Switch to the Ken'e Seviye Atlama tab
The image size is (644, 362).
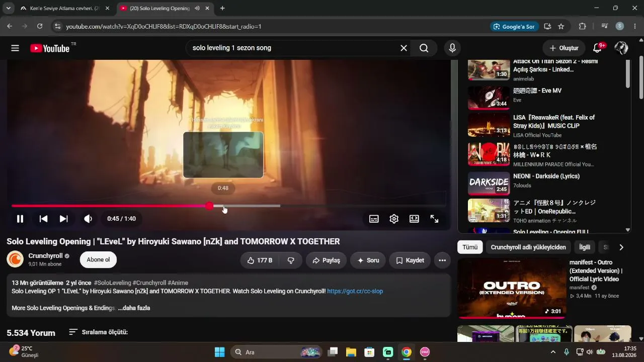pos(64,8)
